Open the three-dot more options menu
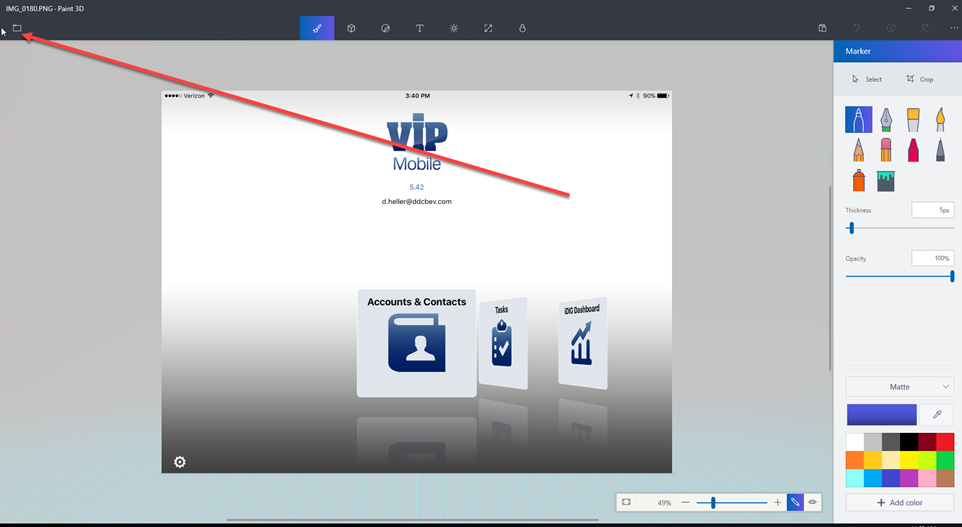 click(x=954, y=28)
